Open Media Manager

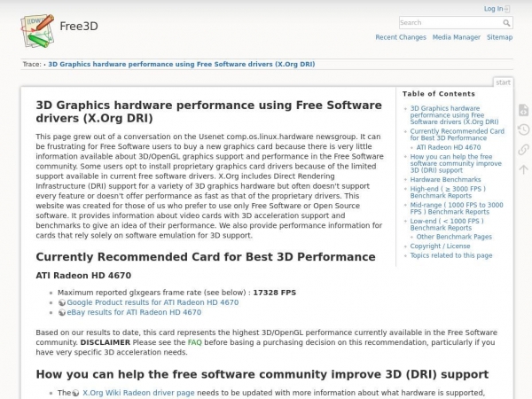(x=456, y=37)
